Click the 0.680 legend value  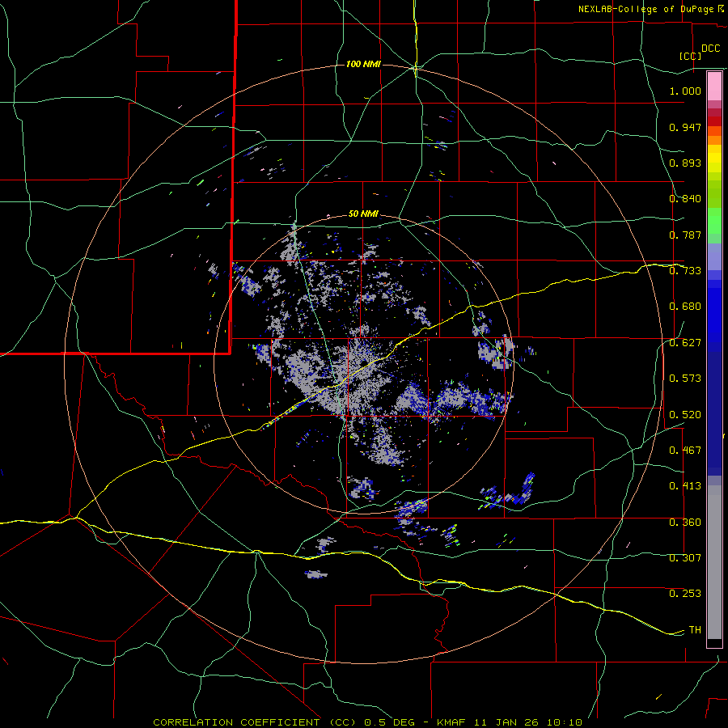coord(685,307)
